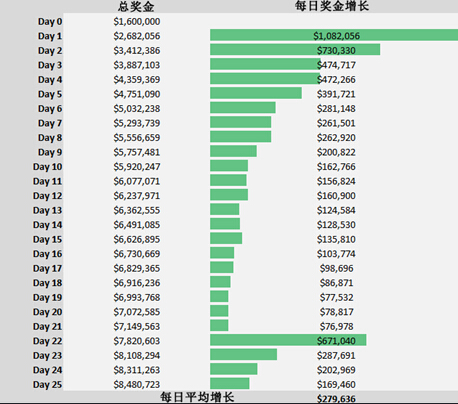Screen dimensions: 458x404
Task: Click the 每日平均增长 label cell
Action: tap(197, 397)
